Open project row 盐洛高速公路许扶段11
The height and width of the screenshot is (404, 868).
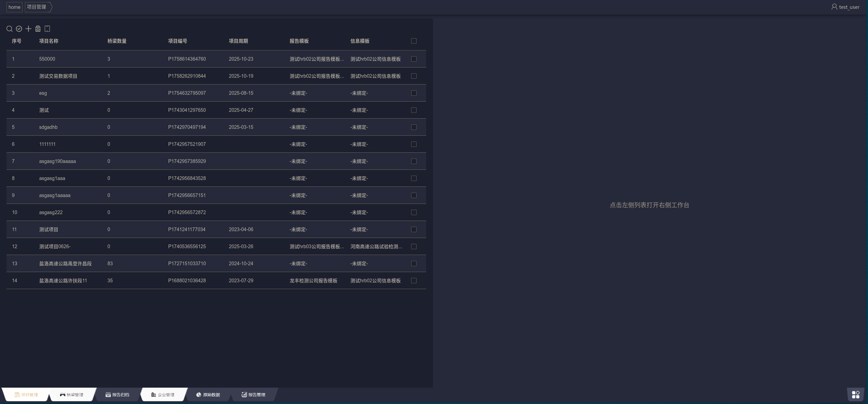pyautogui.click(x=63, y=281)
